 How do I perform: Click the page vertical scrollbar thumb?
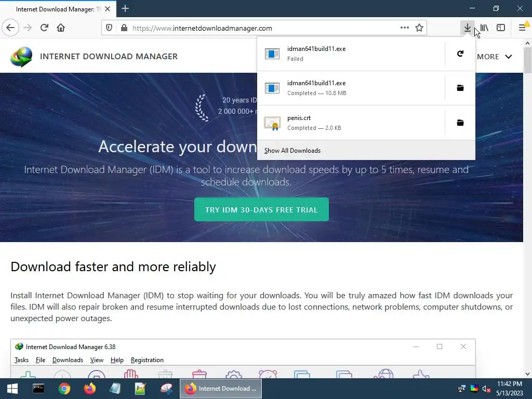pyautogui.click(x=527, y=60)
